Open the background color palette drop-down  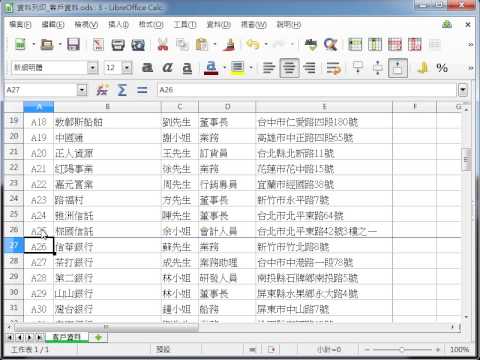pyautogui.click(x=251, y=68)
